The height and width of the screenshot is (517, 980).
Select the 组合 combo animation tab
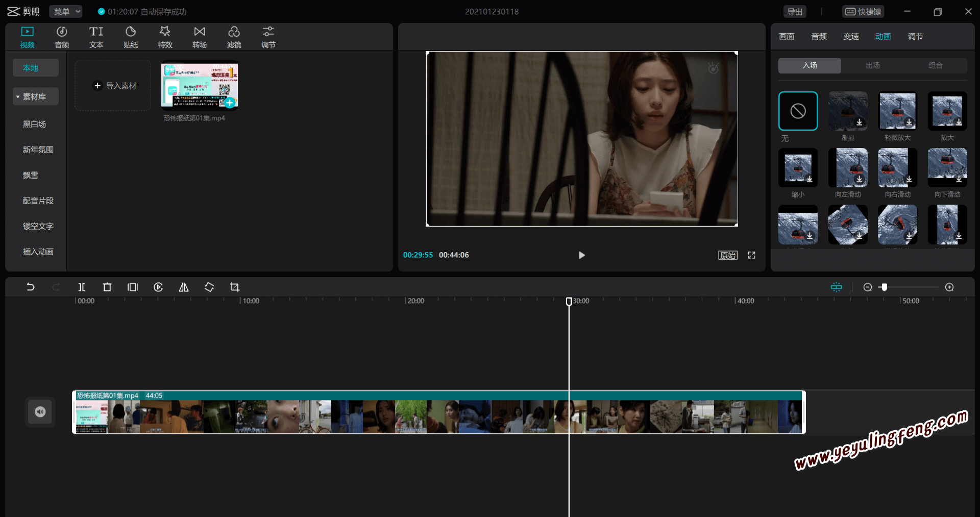936,65
